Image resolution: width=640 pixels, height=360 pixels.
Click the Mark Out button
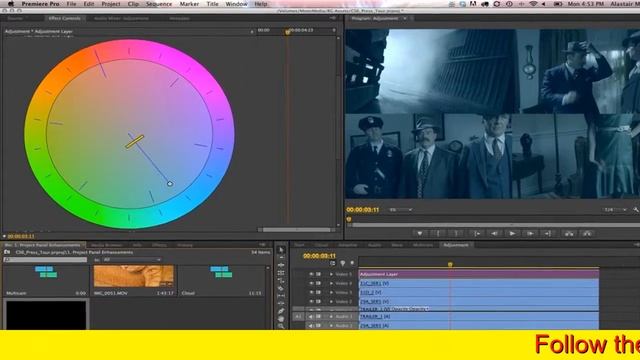point(456,233)
